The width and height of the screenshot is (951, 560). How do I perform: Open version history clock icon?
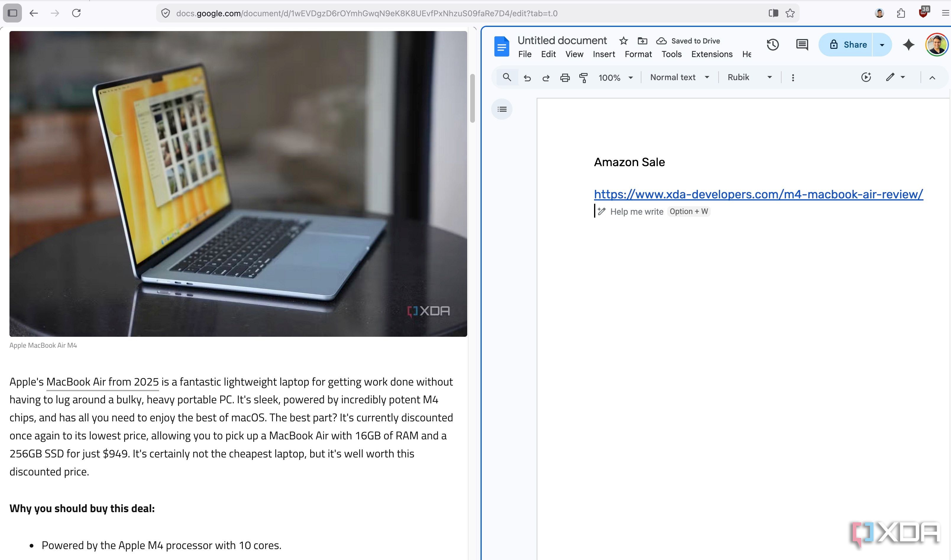[x=772, y=45]
